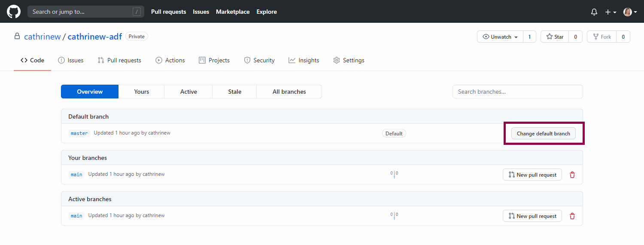
Task: Open the Insights graph tab
Action: 304,61
